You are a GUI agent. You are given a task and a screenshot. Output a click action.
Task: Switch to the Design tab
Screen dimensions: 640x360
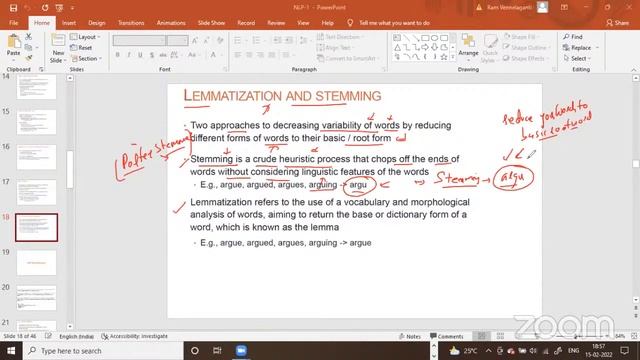pyautogui.click(x=97, y=23)
